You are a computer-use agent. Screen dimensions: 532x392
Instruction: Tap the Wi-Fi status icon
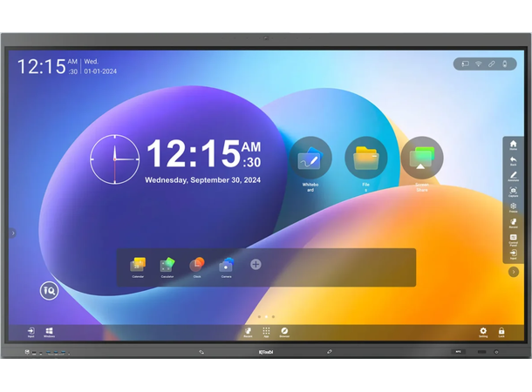pyautogui.click(x=479, y=64)
